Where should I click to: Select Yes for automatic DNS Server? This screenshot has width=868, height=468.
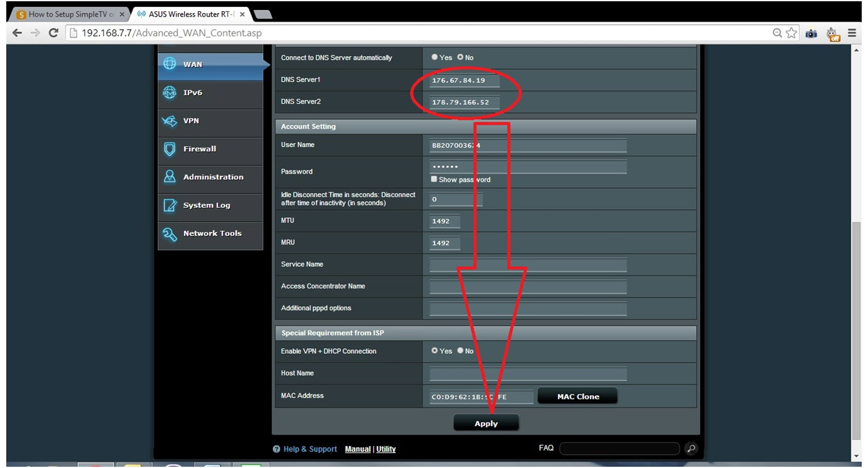point(435,57)
